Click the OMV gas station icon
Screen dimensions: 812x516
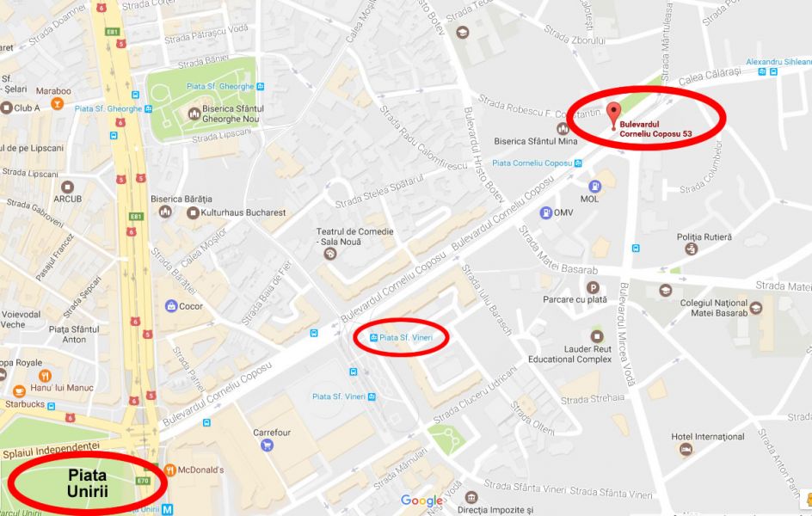[546, 212]
